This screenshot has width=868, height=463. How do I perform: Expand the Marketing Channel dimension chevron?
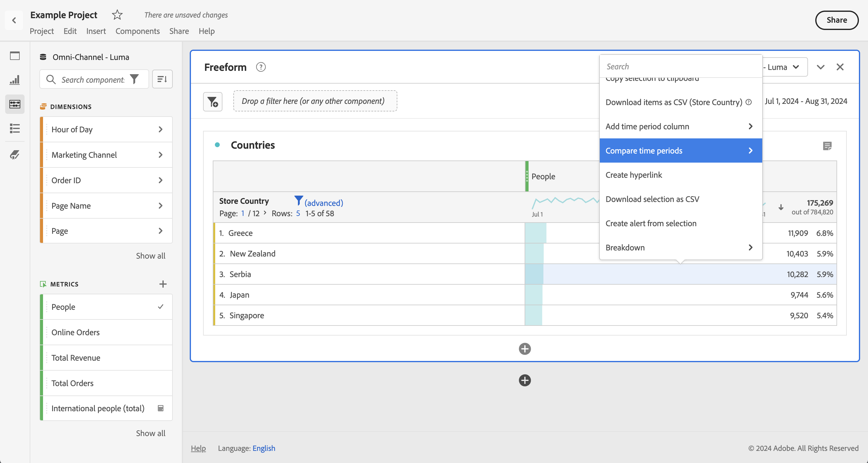point(160,155)
